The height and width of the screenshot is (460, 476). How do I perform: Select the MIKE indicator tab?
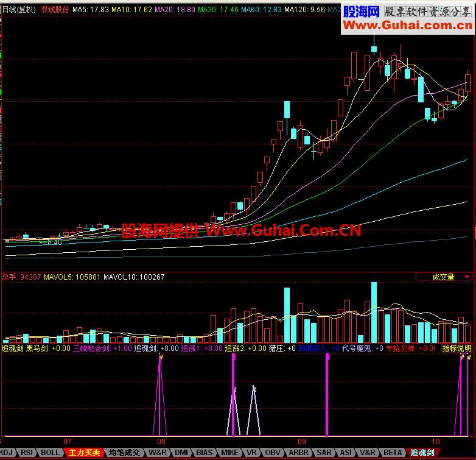click(x=229, y=453)
